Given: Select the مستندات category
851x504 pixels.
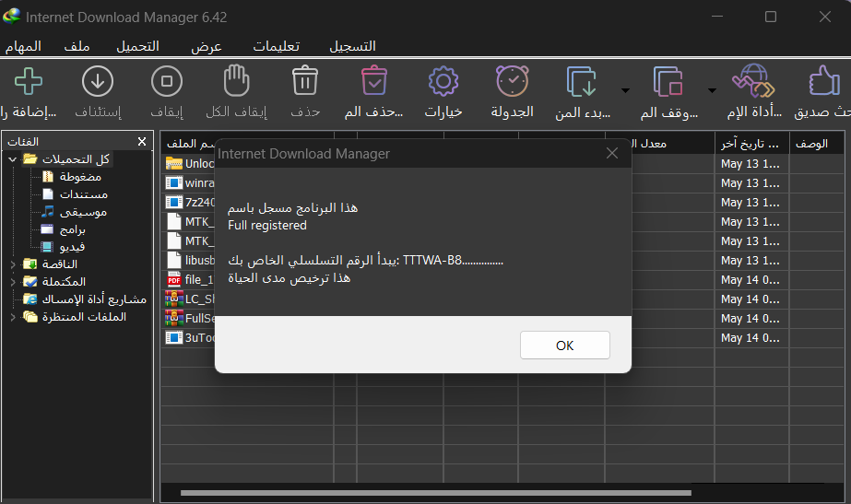Looking at the screenshot, I should [x=84, y=194].
